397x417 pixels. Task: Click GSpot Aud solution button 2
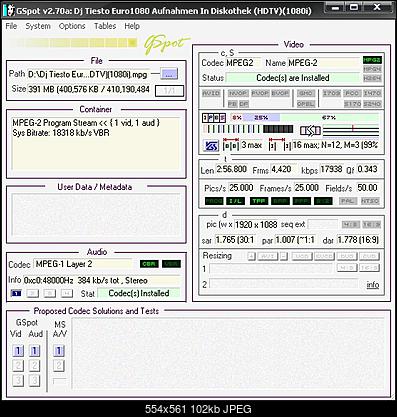click(x=35, y=366)
